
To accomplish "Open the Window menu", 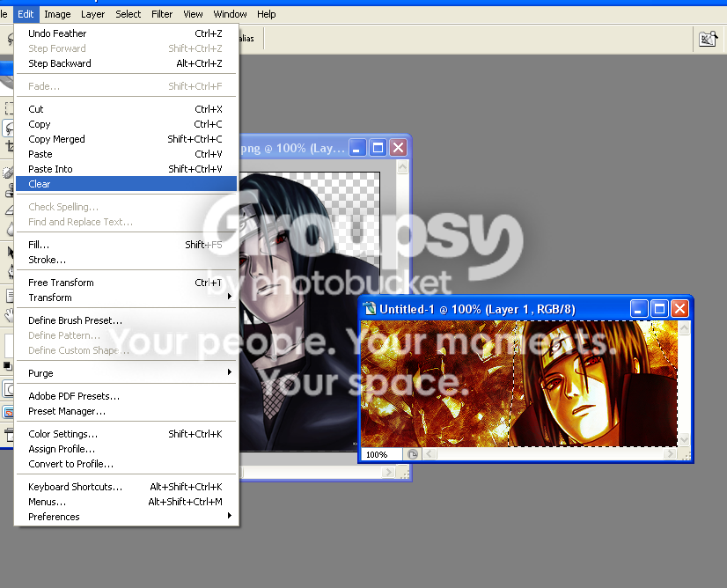I will tap(230, 14).
